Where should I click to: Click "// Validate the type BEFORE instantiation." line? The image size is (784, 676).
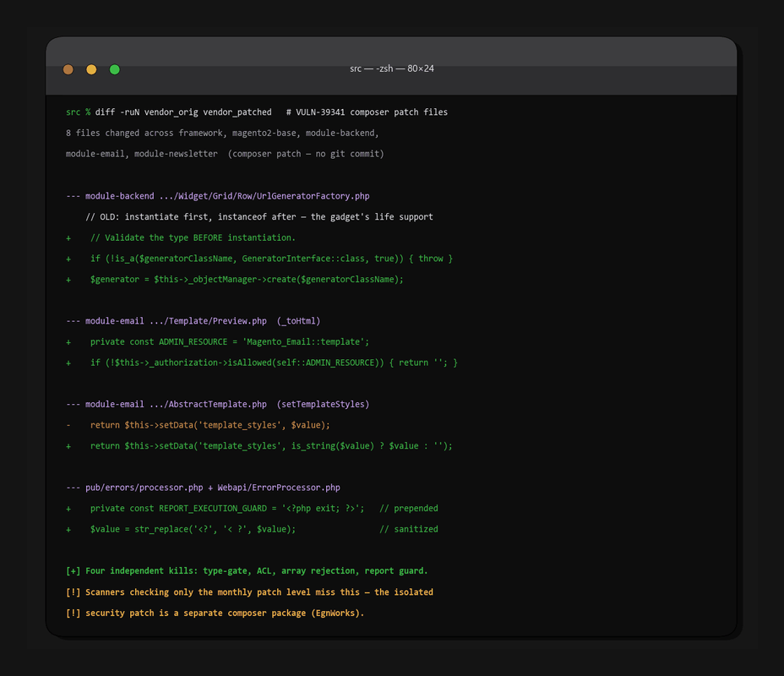[x=181, y=237]
